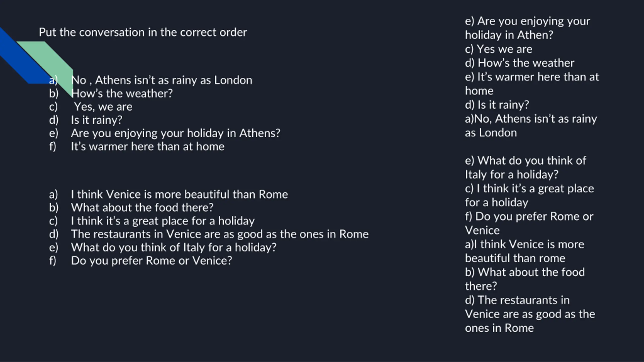Select single-line "What do you think of Italy for a holiday?"

174,247
